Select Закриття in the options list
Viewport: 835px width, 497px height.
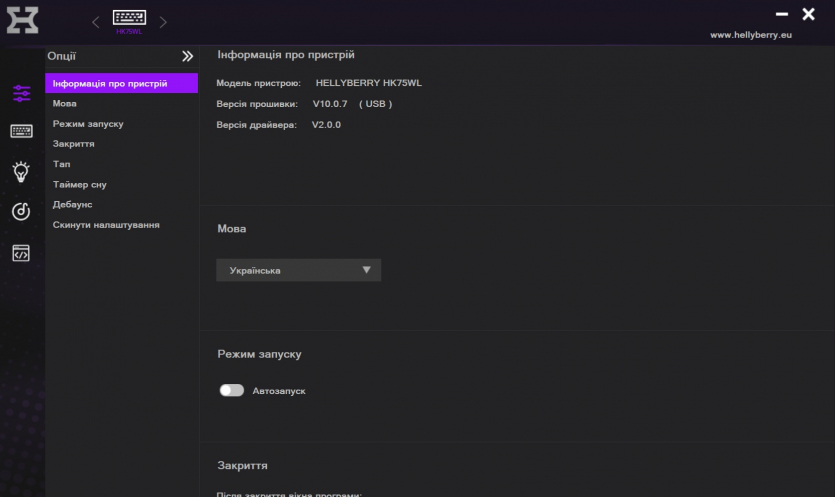click(74, 144)
